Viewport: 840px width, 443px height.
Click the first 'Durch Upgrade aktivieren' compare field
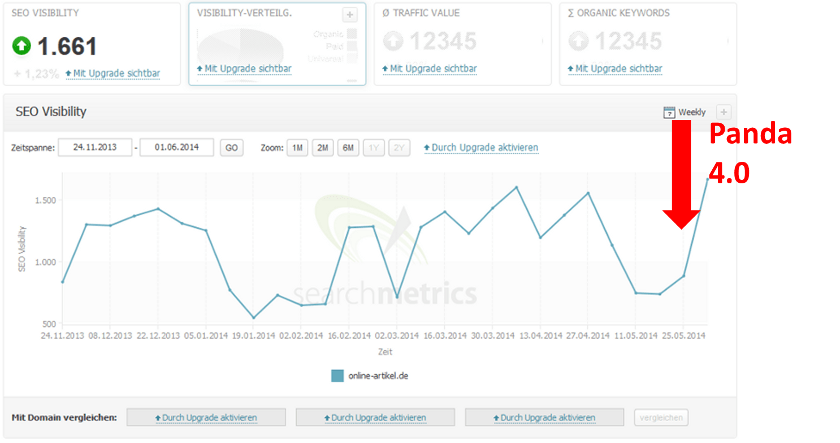pyautogui.click(x=206, y=417)
